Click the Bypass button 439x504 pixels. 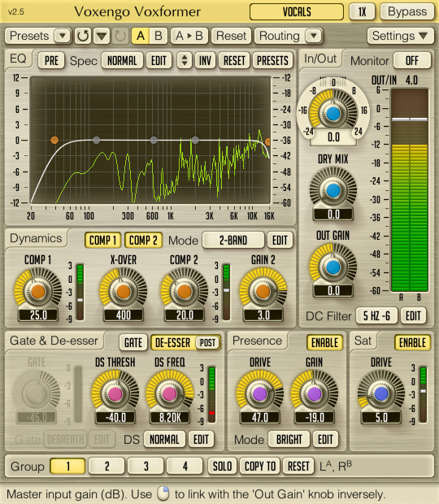[x=407, y=11]
